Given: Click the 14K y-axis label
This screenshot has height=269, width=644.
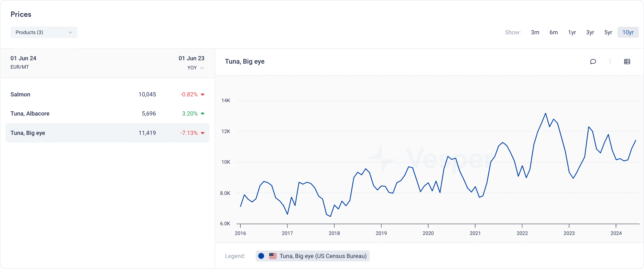Looking at the screenshot, I should pos(226,100).
